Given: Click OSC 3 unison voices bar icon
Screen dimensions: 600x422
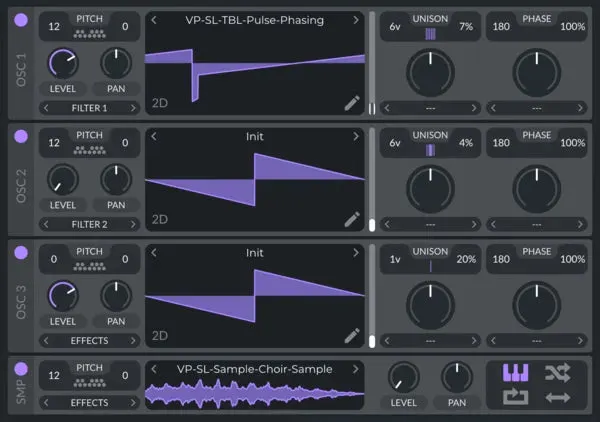Looking at the screenshot, I should coord(430,266).
